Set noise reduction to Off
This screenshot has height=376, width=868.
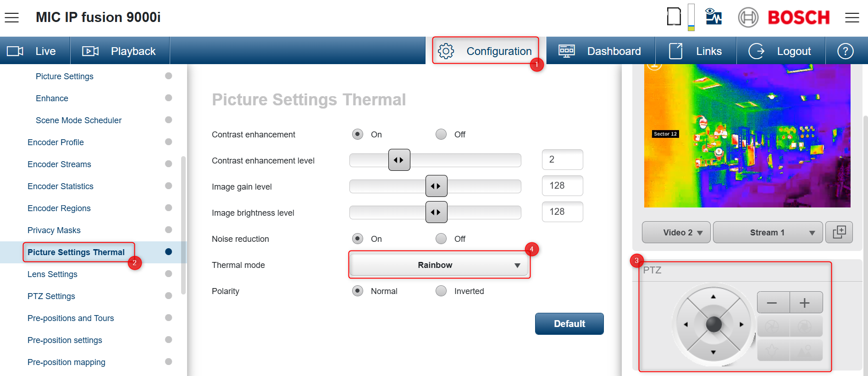click(441, 239)
